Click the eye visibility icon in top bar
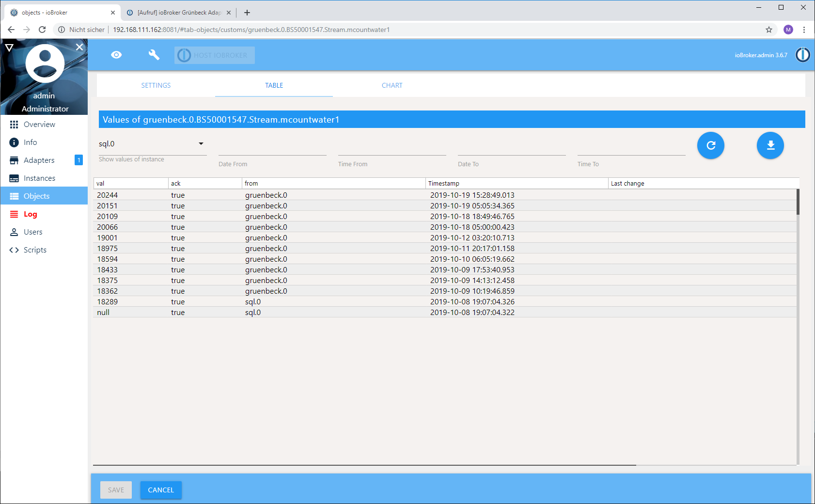This screenshot has width=815, height=504. [x=116, y=55]
